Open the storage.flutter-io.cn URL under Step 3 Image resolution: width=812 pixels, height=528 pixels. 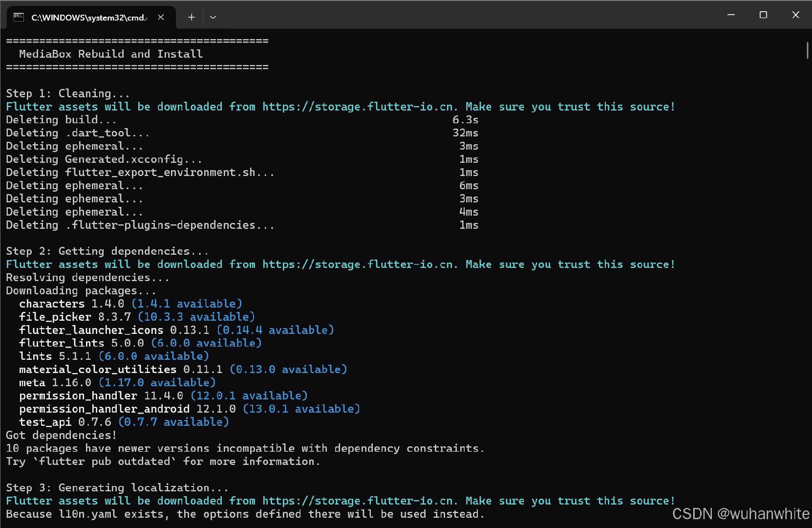(x=359, y=501)
